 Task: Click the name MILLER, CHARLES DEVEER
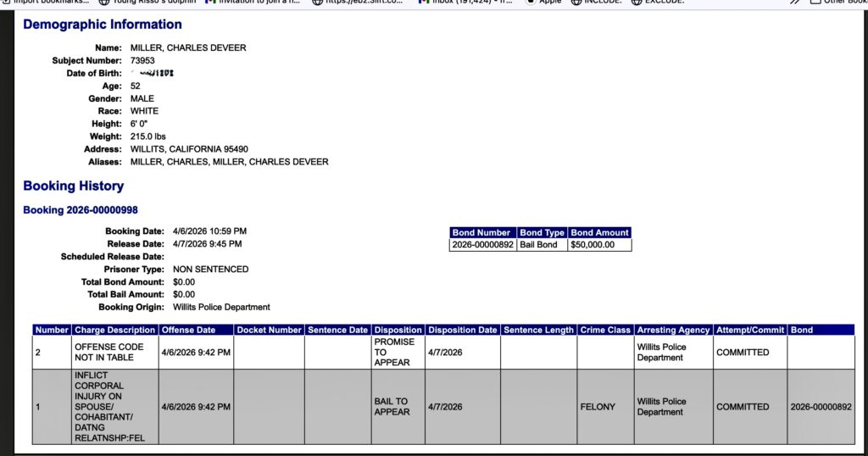[188, 48]
